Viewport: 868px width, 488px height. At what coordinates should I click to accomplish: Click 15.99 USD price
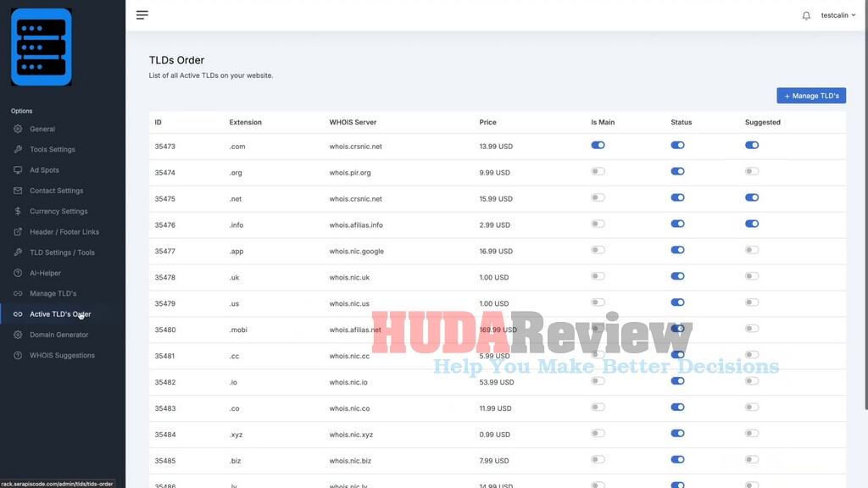pyautogui.click(x=496, y=198)
